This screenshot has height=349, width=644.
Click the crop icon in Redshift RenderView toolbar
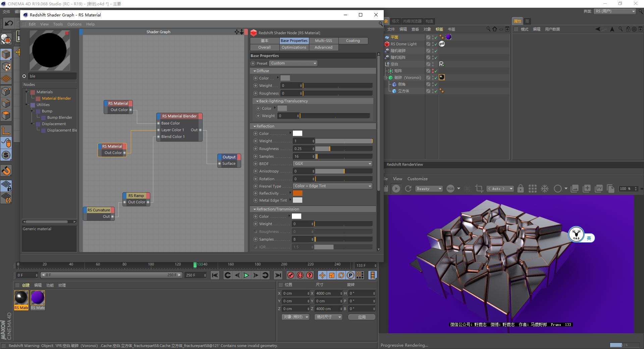click(x=479, y=189)
